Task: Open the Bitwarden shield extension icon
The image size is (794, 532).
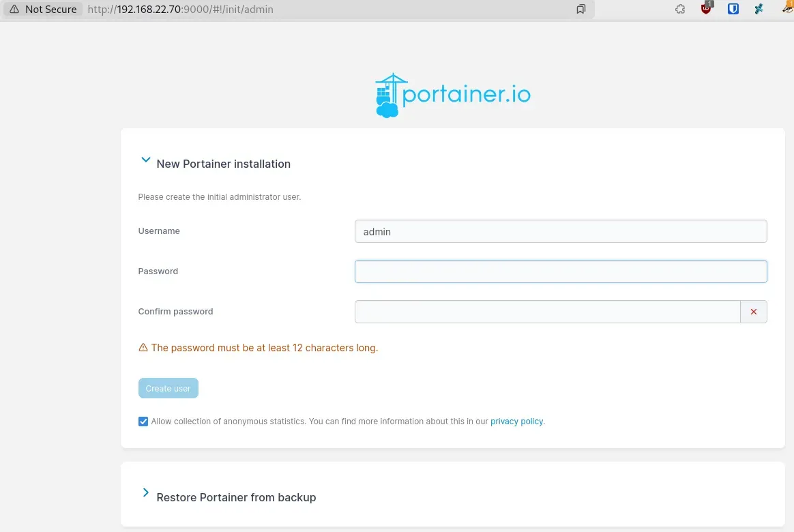Action: pyautogui.click(x=733, y=9)
